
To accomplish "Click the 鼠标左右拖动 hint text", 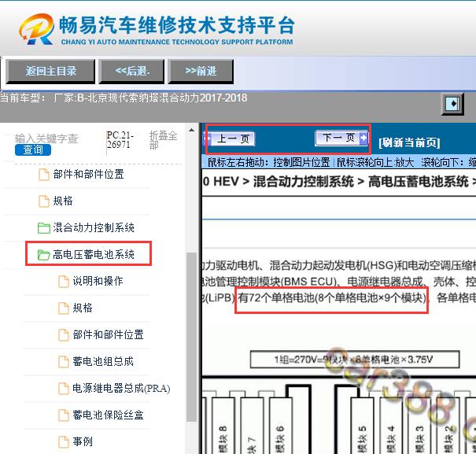I will (268, 162).
